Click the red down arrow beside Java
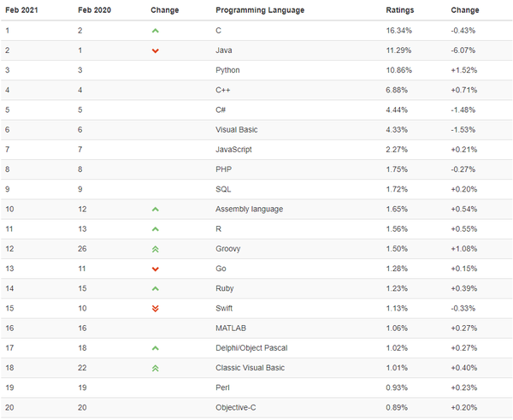This screenshot has width=513, height=420. point(155,50)
